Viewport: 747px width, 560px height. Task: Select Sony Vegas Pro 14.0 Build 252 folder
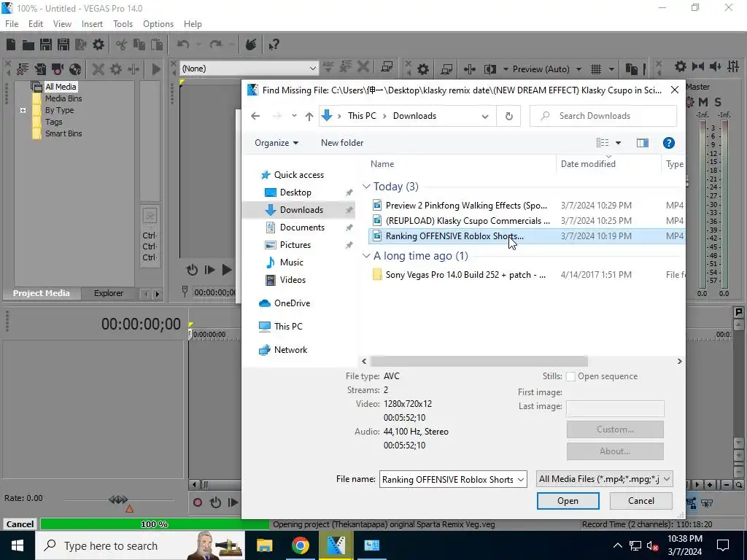[x=465, y=275]
